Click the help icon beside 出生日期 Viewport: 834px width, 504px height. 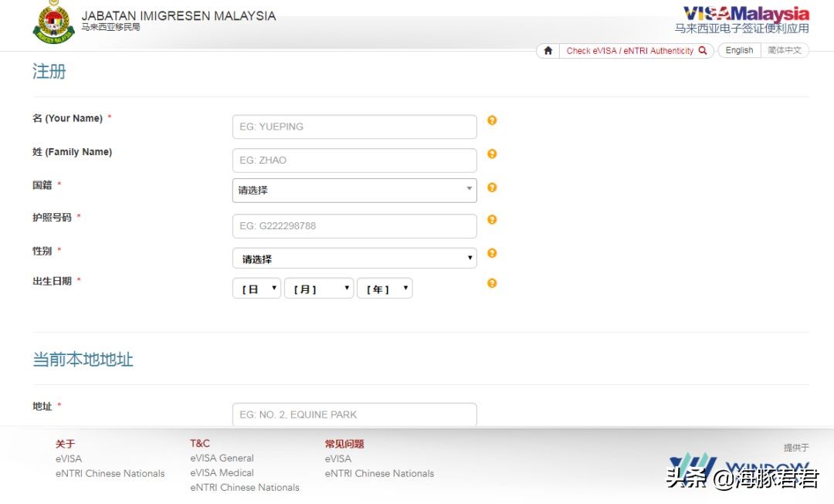[492, 283]
